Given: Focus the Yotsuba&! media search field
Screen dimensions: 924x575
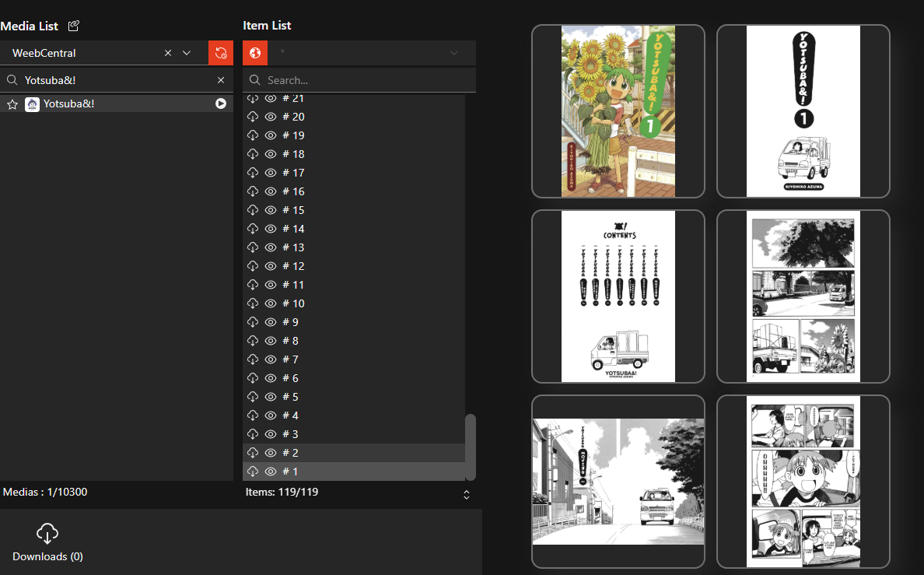Looking at the screenshot, I should click(117, 80).
